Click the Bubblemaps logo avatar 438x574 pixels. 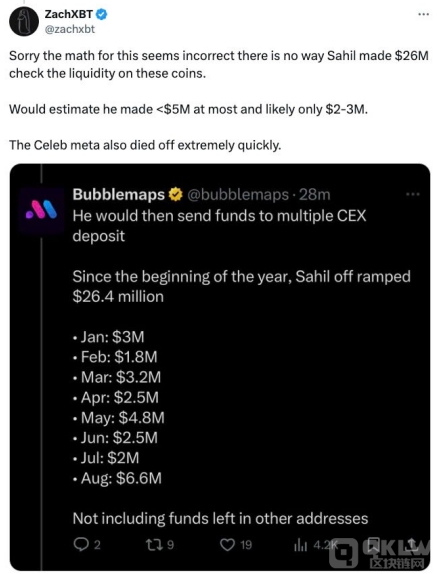[41, 210]
